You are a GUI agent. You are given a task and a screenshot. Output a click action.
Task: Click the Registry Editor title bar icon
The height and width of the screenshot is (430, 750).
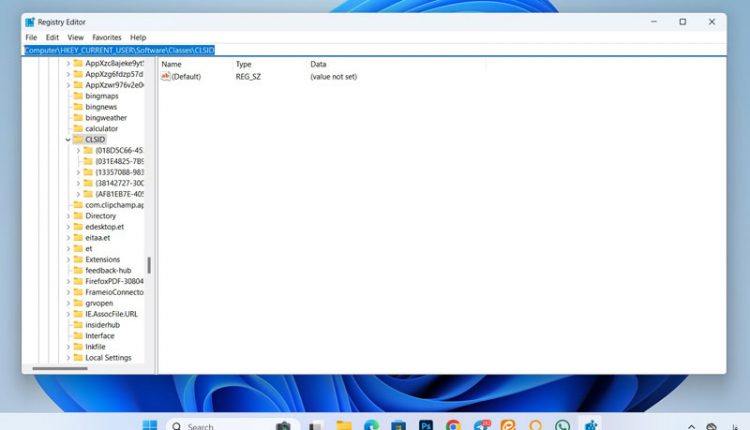[30, 22]
